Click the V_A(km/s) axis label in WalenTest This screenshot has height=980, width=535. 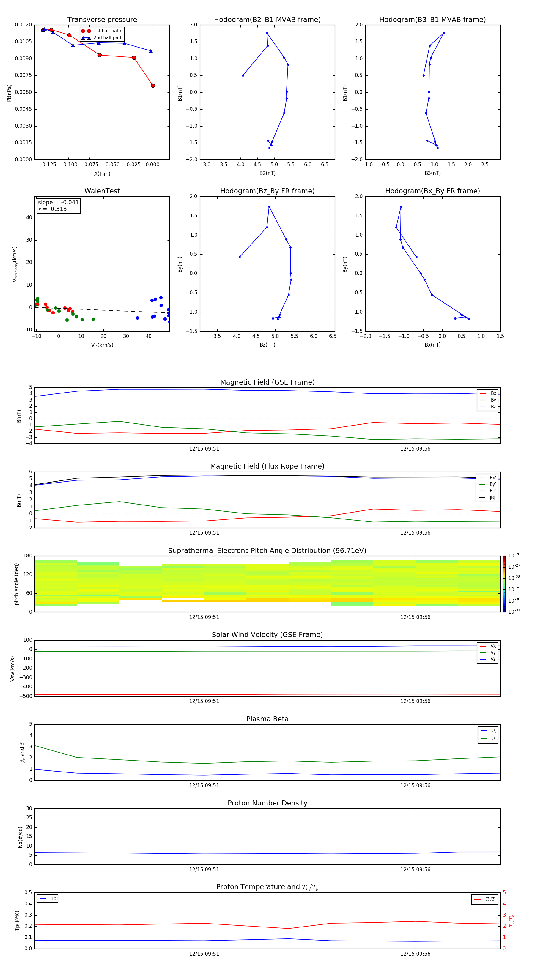[x=102, y=345]
